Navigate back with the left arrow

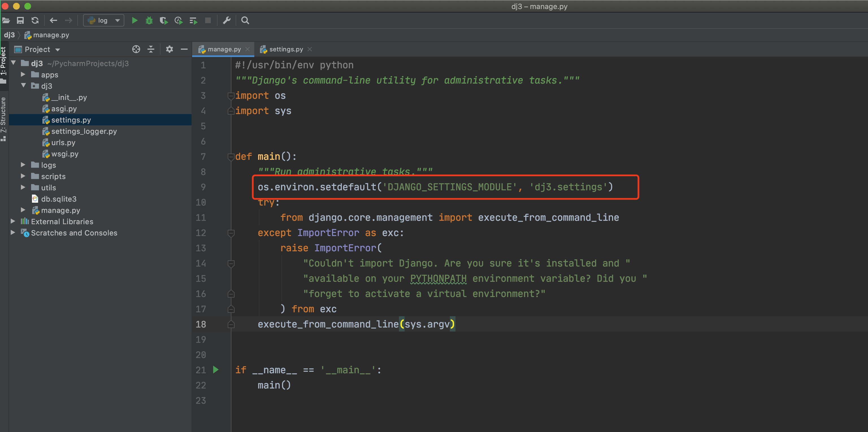tap(54, 21)
